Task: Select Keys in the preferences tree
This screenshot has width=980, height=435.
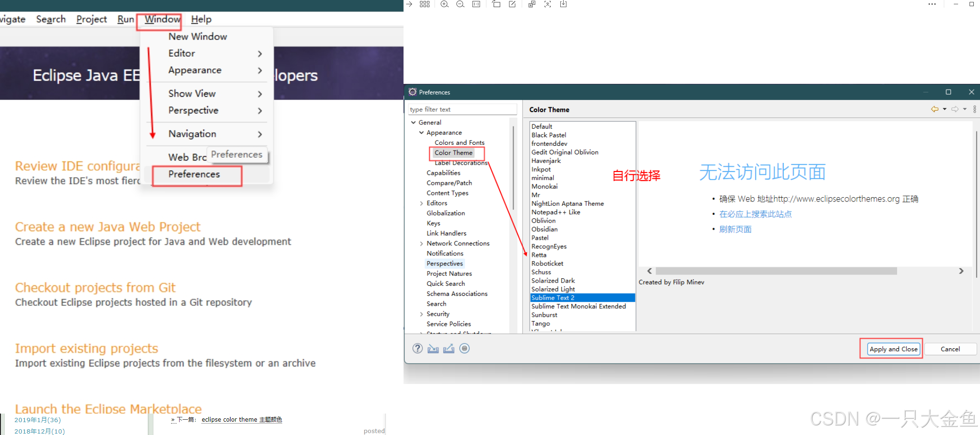Action: coord(433,223)
